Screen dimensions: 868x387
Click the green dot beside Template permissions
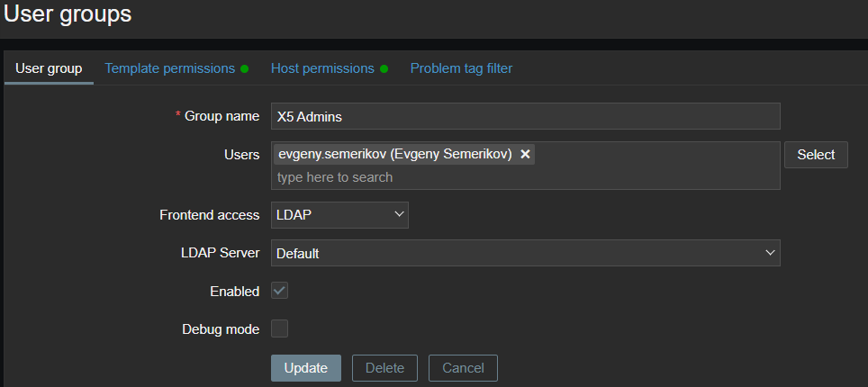point(244,69)
